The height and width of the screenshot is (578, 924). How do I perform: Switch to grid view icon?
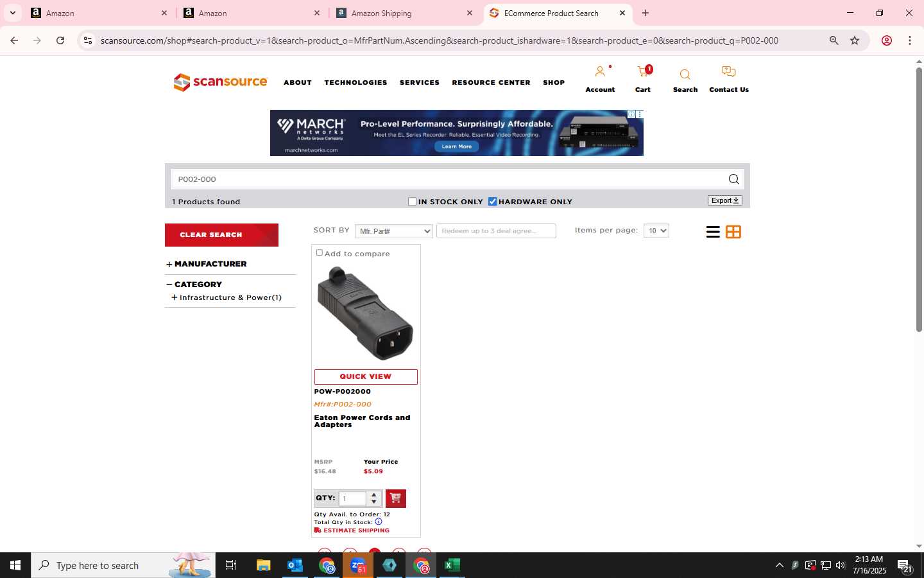pyautogui.click(x=733, y=232)
